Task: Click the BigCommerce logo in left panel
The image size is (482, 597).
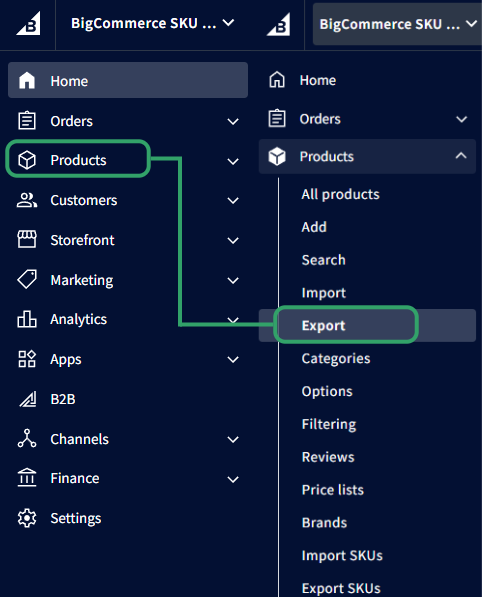Action: click(28, 24)
